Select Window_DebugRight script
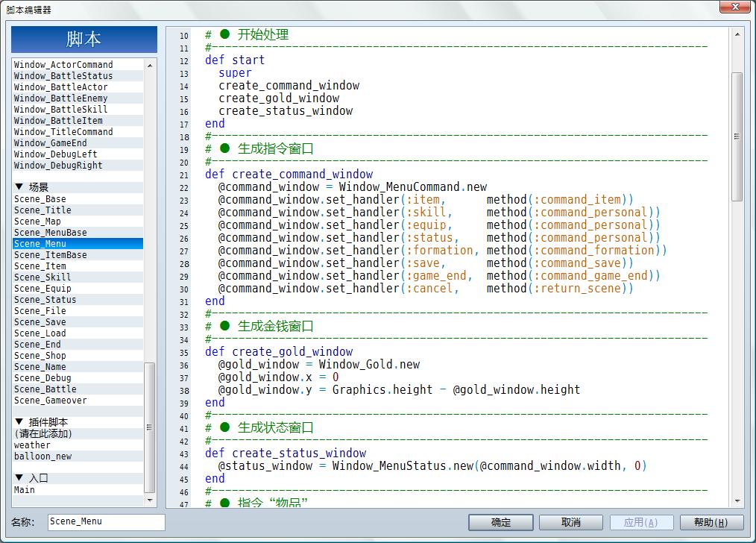The image size is (756, 543). pyautogui.click(x=78, y=166)
